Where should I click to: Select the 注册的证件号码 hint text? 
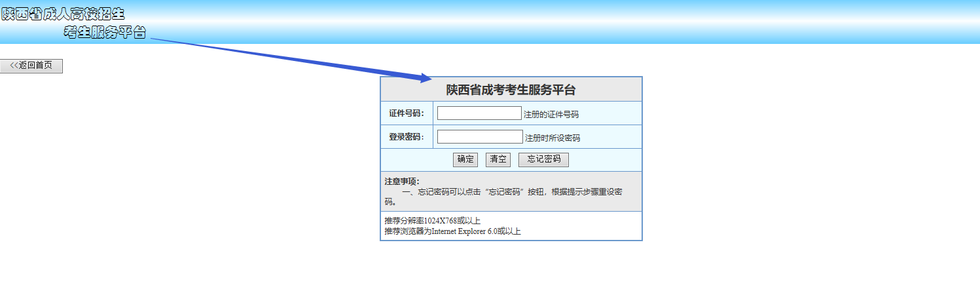pyautogui.click(x=551, y=114)
